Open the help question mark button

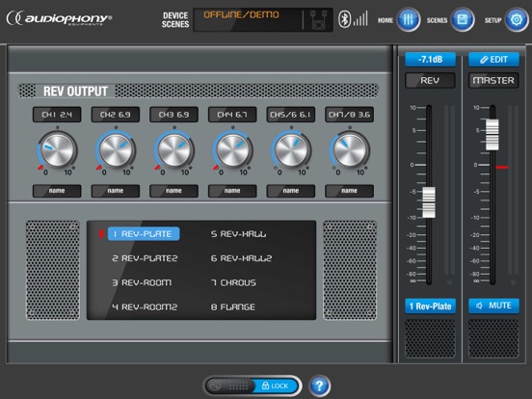(319, 386)
